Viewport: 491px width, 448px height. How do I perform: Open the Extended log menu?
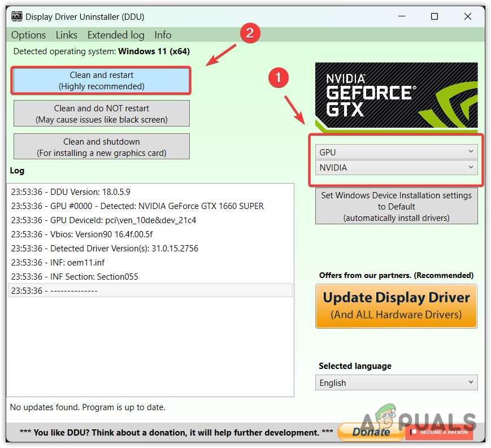coord(115,35)
